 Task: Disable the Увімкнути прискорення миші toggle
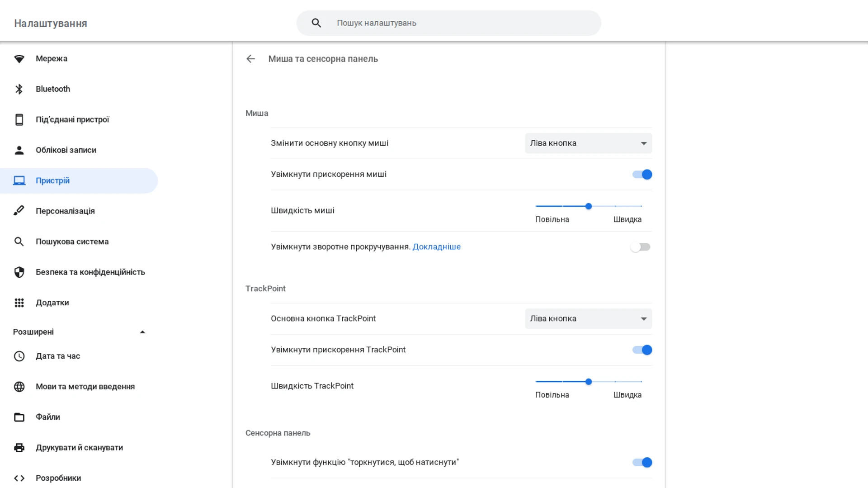tap(642, 175)
